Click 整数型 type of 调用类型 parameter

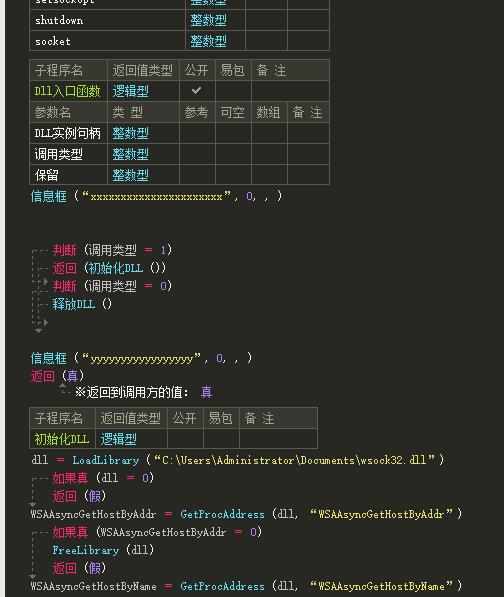coord(130,154)
